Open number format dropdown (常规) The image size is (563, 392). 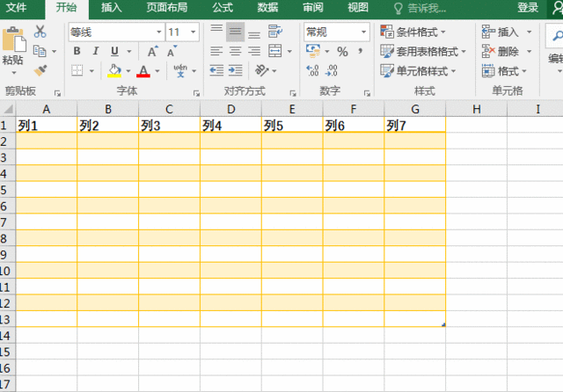363,33
